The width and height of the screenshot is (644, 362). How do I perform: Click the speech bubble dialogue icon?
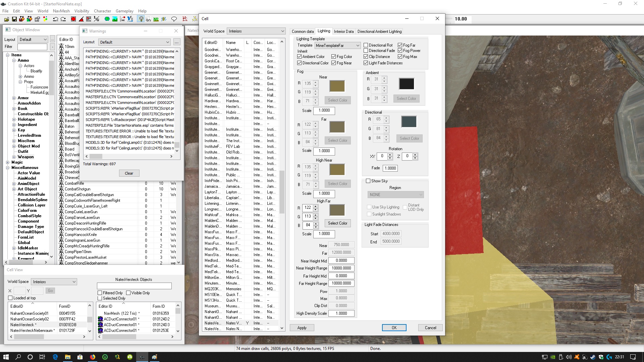point(174,19)
